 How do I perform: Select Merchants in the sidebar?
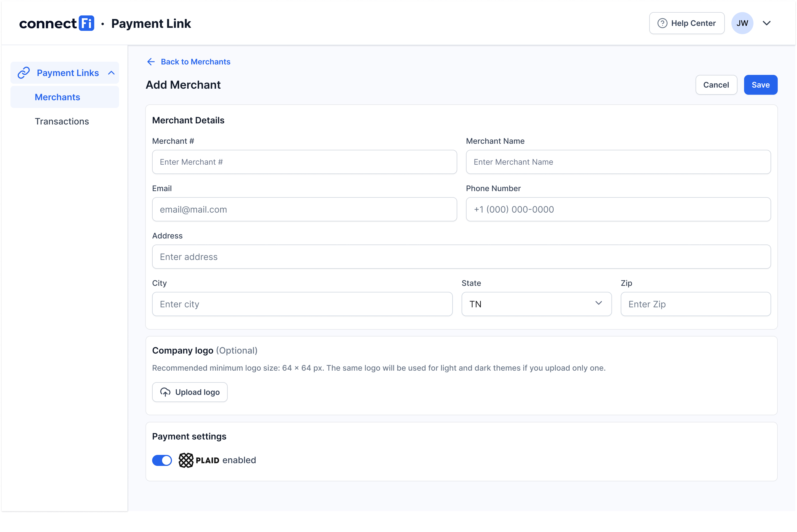65,97
